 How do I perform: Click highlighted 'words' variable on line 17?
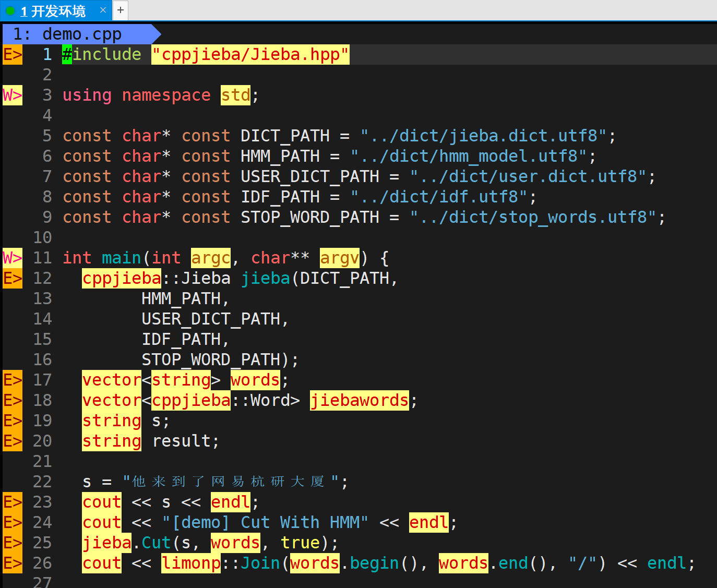tap(255, 380)
